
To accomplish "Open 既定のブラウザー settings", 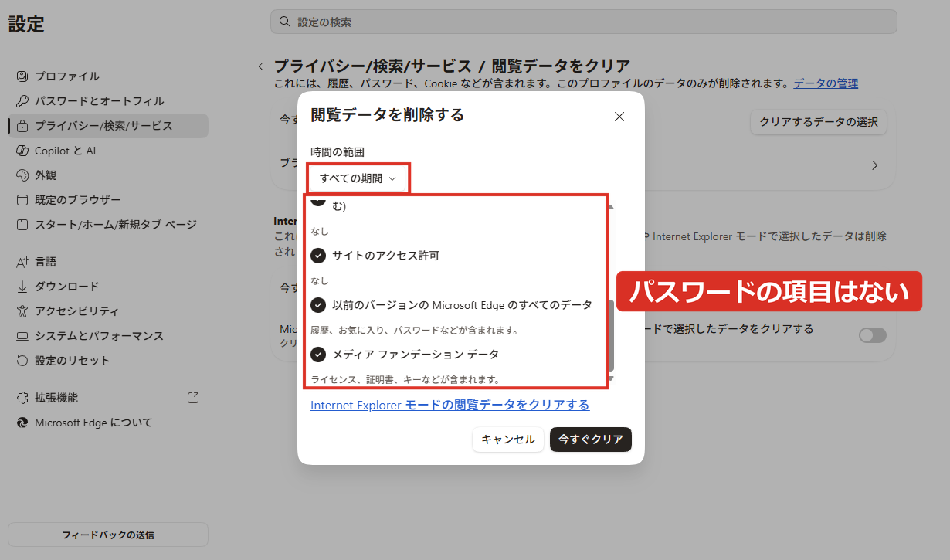I will coord(108,200).
